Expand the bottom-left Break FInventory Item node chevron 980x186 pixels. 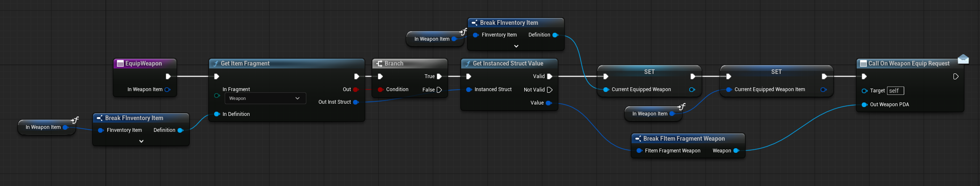click(x=141, y=141)
